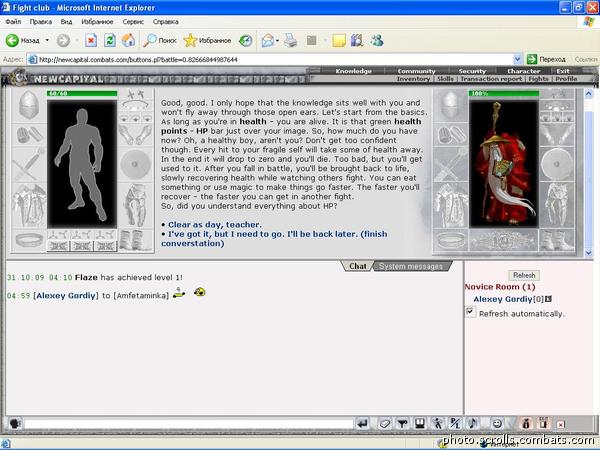600x450 pixels.
Task: Select the player's shield slot
Action: (135, 164)
